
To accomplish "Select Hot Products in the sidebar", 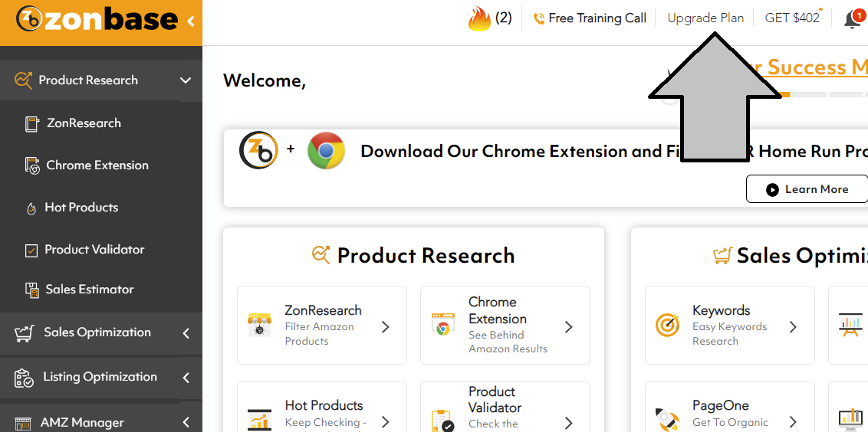I will coord(81,208).
